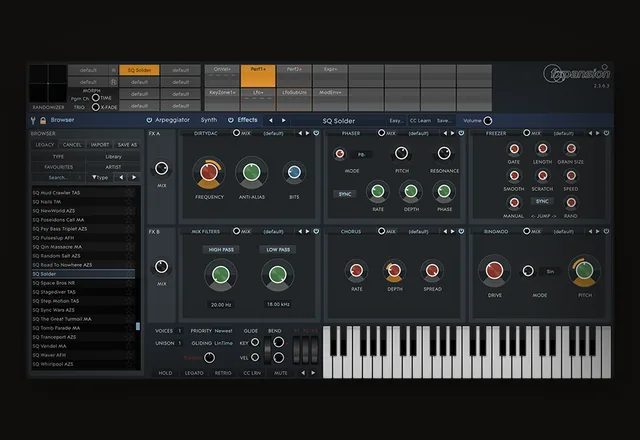The image size is (640, 440).
Task: Select the OnVel+ modulation slot
Action: point(222,76)
